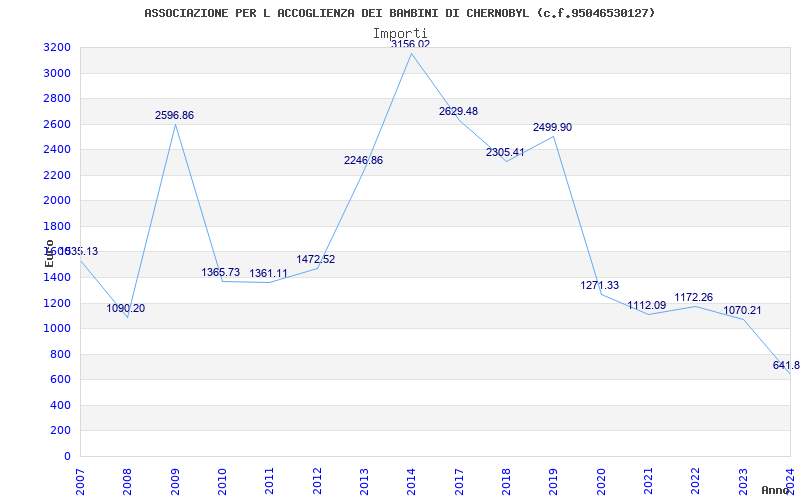Select the data label 1472.52
The width and height of the screenshot is (800, 500).
316,259
